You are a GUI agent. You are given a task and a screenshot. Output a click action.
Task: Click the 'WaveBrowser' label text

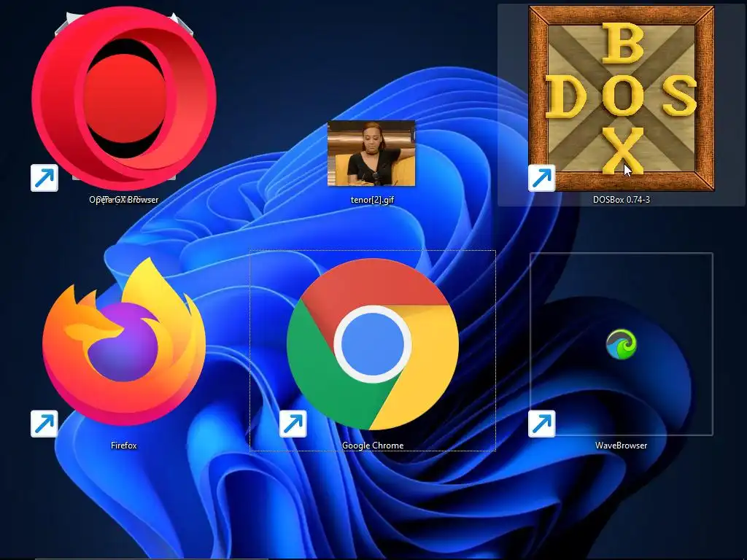click(622, 446)
